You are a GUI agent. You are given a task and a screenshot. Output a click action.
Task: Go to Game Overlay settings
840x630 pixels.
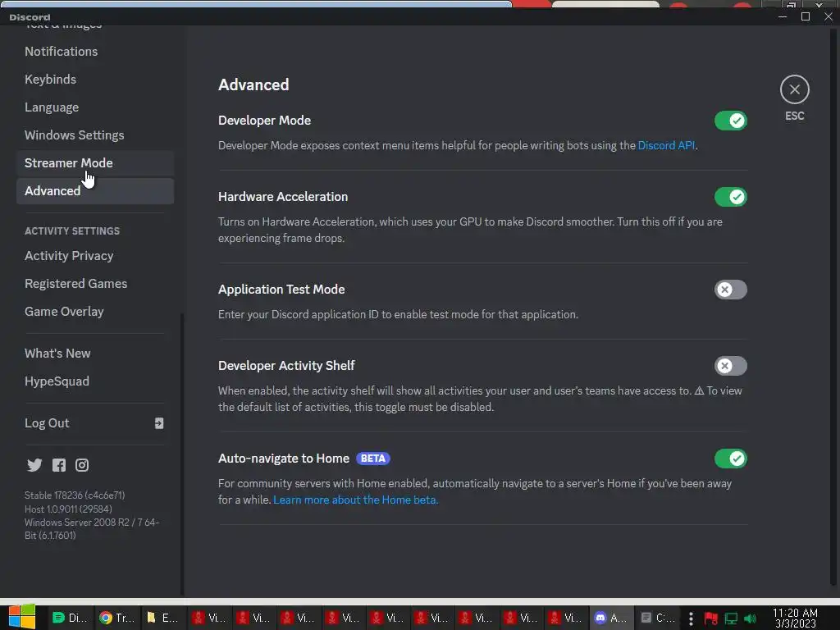95,311
